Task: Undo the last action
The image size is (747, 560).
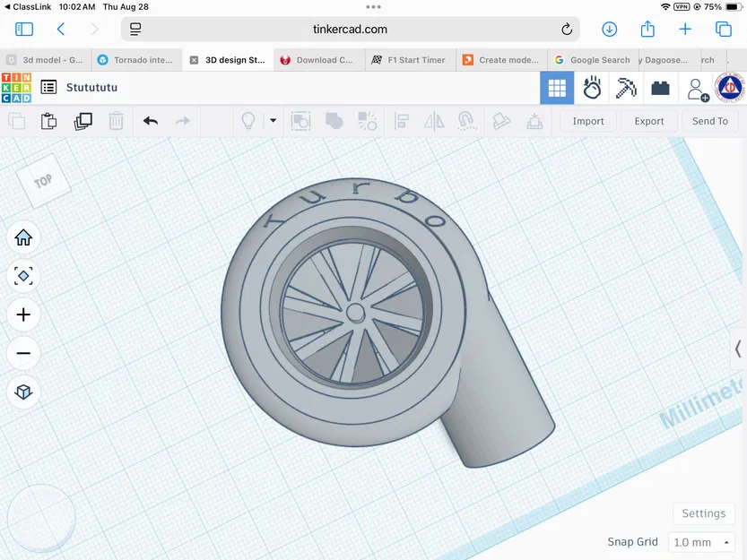Action: (150, 121)
